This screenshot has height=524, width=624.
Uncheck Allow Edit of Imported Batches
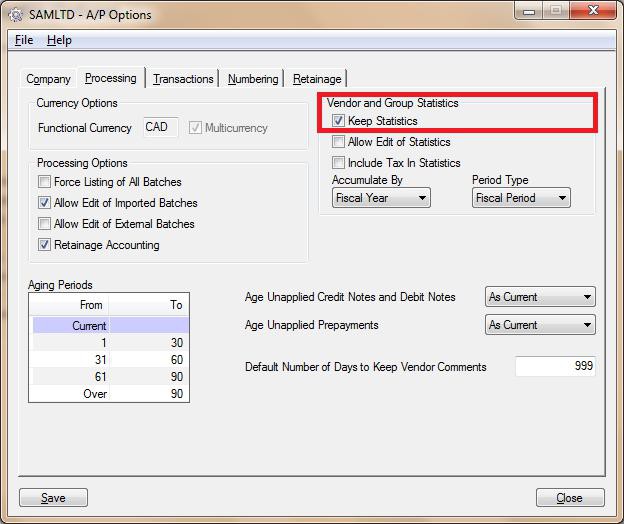pos(44,203)
